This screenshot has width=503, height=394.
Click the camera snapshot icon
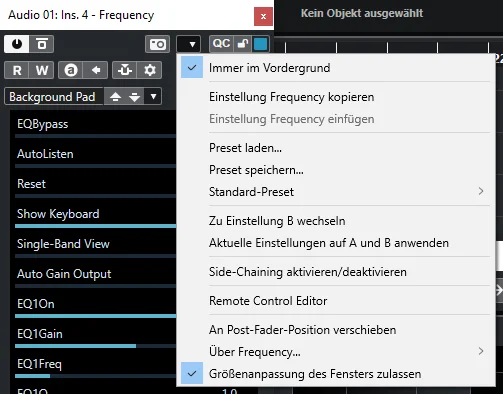pyautogui.click(x=157, y=44)
